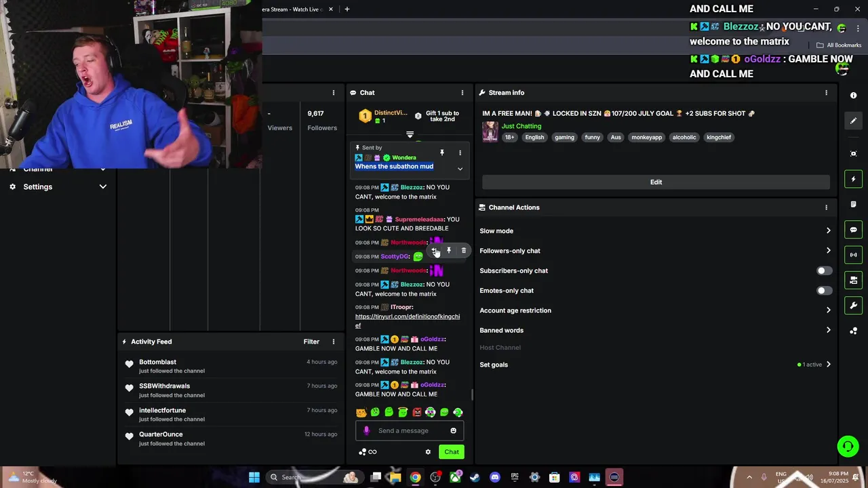Select the gaming stream tag
This screenshot has width=868, height=488.
(x=564, y=137)
